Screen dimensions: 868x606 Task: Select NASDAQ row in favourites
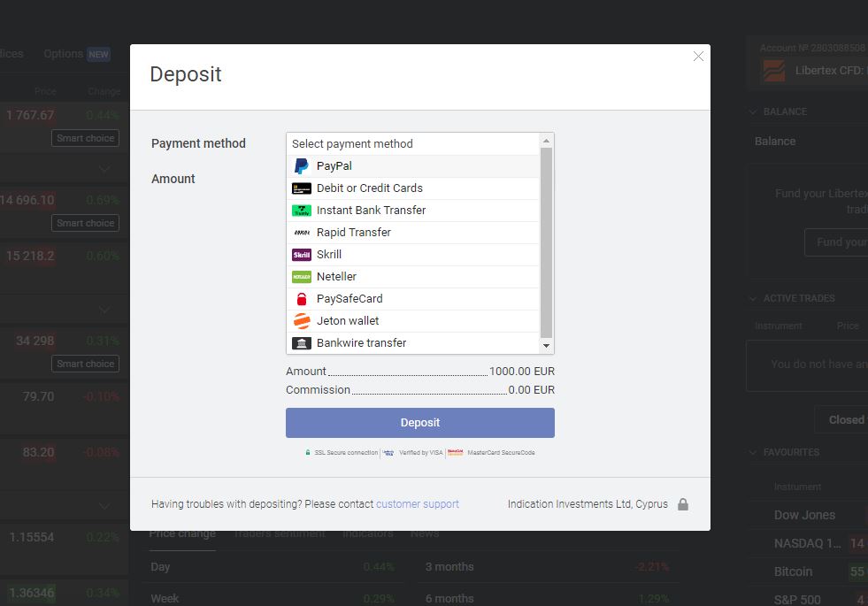[x=807, y=543]
